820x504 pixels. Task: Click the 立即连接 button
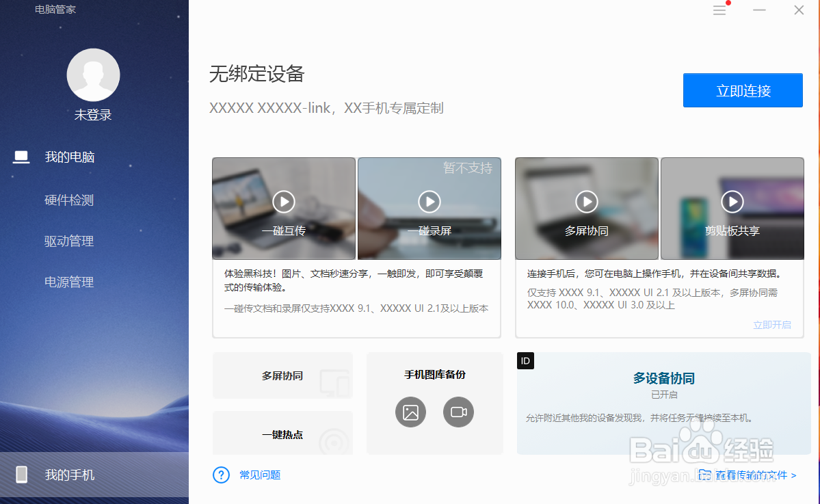743,90
